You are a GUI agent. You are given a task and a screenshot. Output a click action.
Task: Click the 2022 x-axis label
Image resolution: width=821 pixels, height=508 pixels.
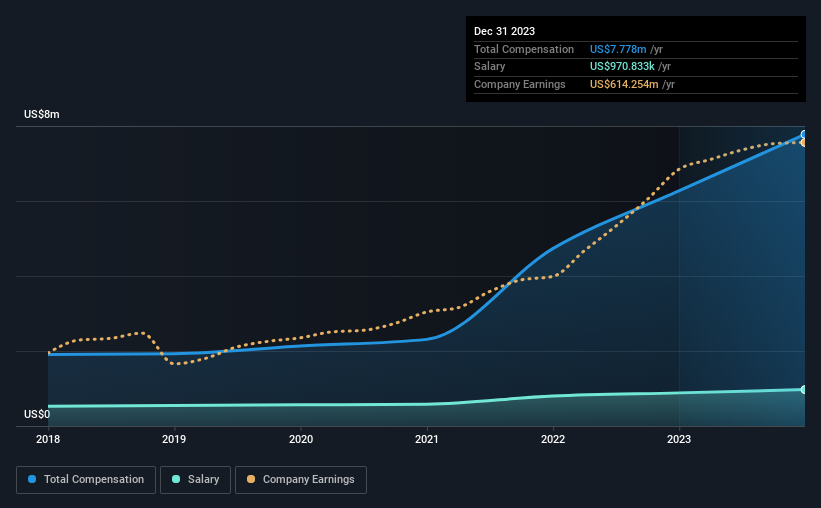pyautogui.click(x=553, y=439)
